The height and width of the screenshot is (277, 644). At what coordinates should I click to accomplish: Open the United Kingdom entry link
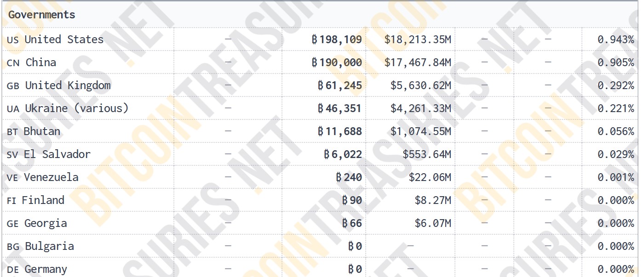pos(68,85)
